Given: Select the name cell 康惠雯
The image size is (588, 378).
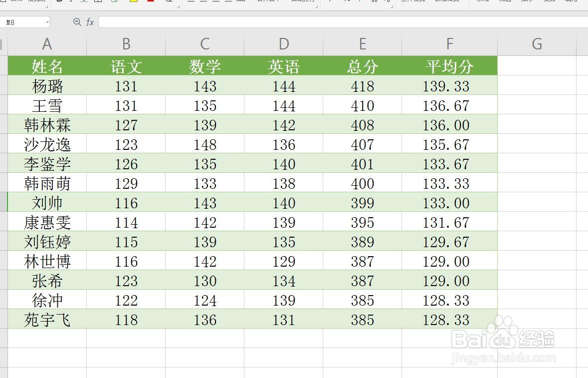Looking at the screenshot, I should click(x=47, y=222).
